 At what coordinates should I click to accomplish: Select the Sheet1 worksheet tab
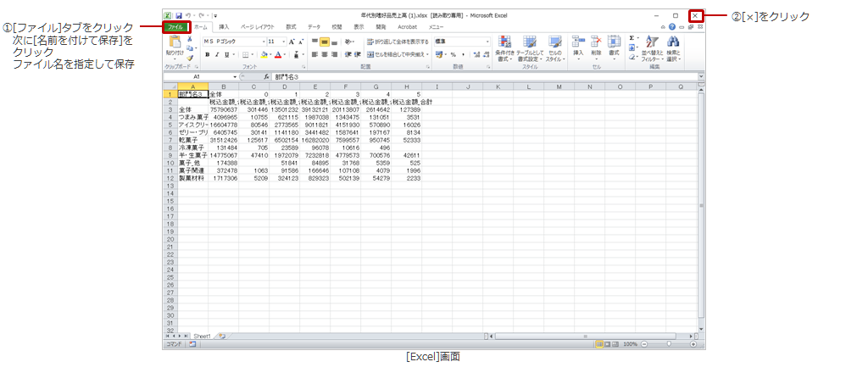202,336
